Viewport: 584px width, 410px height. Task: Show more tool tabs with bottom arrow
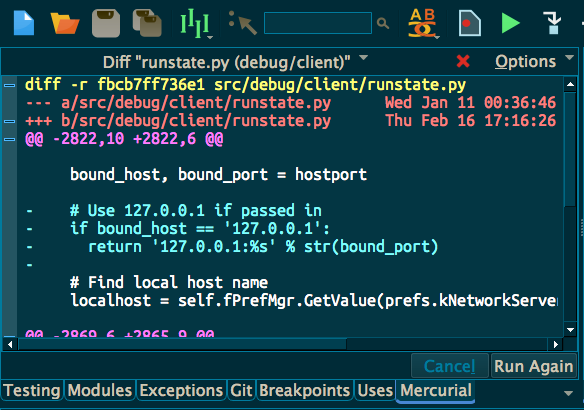tap(568, 393)
